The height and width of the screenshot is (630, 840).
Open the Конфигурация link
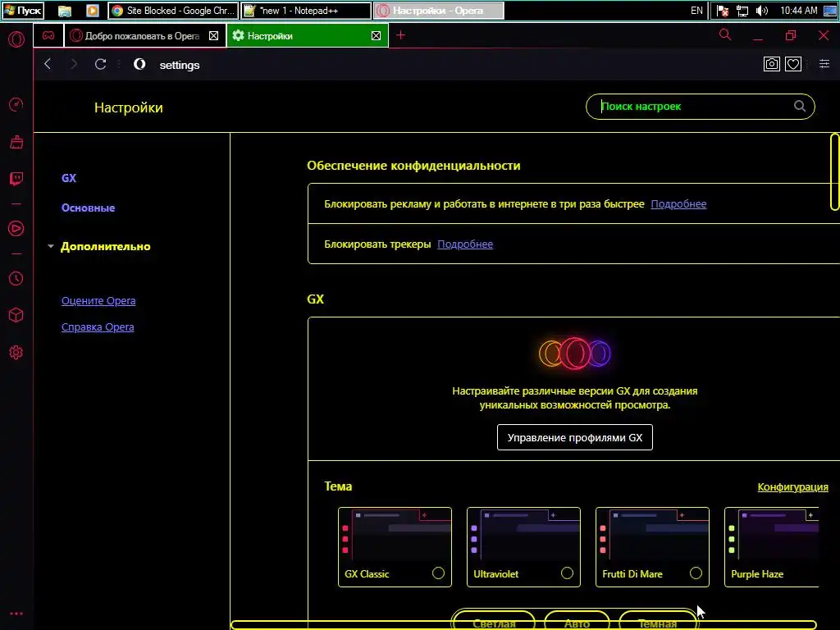click(793, 487)
